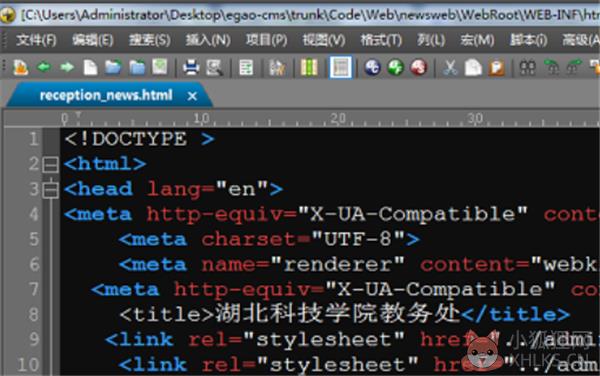Click the <link tag on line 10
Image resolution: width=600 pixels, height=376 pixels.
point(153,365)
